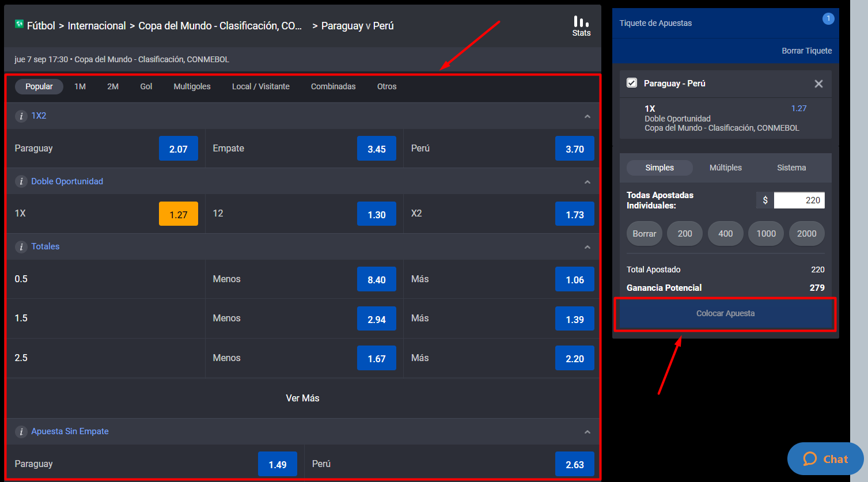Pick Paraguay win odds 2.07

point(179,149)
